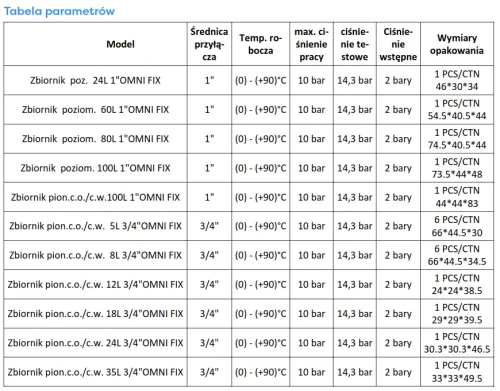Select the ciśnienie testowe header cell
The width and height of the screenshot is (500, 391).
(x=355, y=44)
